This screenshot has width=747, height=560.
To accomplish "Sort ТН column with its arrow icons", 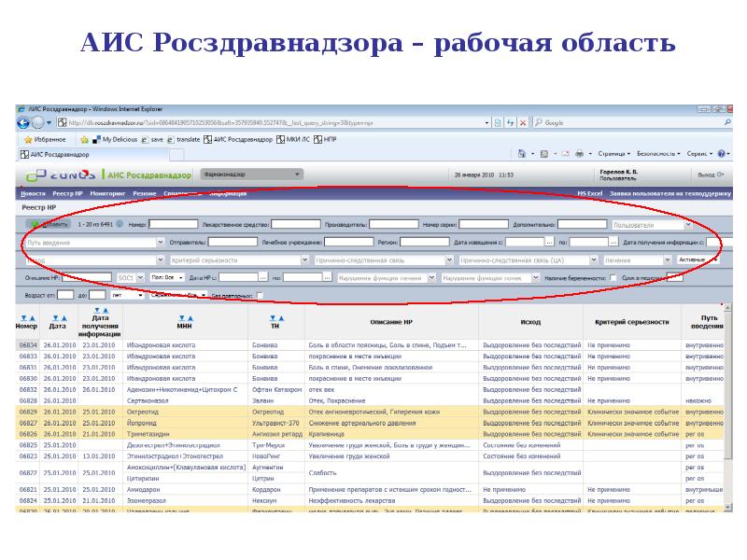I will 276,318.
